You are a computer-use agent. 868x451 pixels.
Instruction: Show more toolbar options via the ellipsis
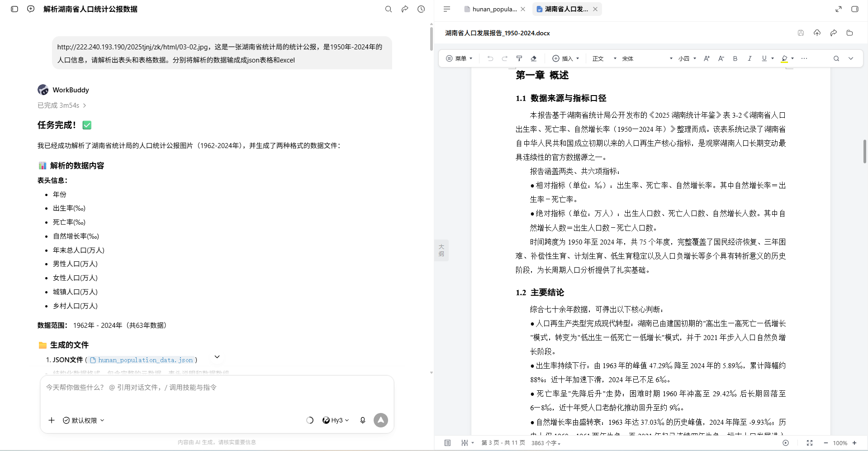coord(804,58)
